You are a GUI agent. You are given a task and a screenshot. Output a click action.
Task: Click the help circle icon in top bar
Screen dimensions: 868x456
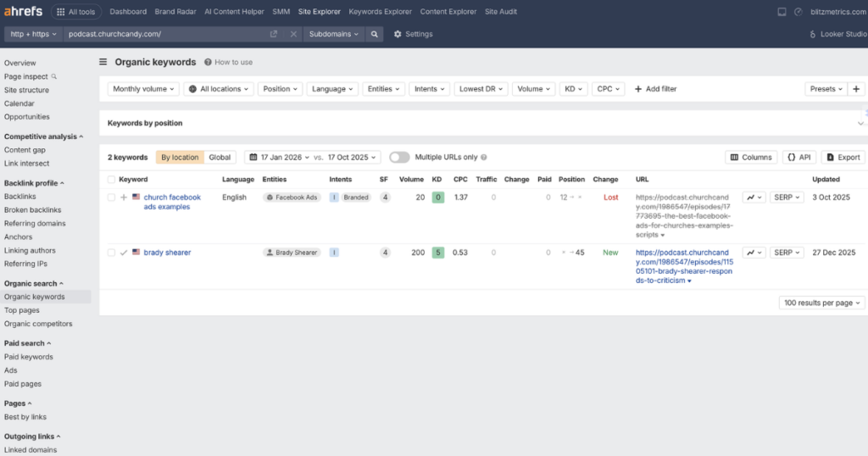(x=798, y=12)
